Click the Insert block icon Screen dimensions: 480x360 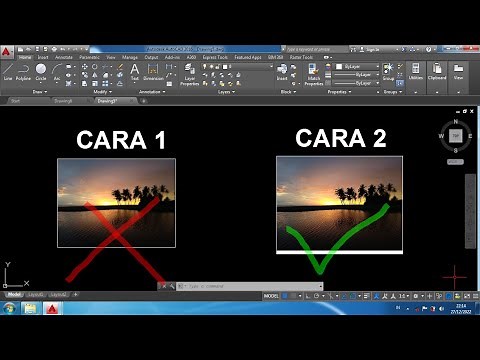tap(282, 72)
